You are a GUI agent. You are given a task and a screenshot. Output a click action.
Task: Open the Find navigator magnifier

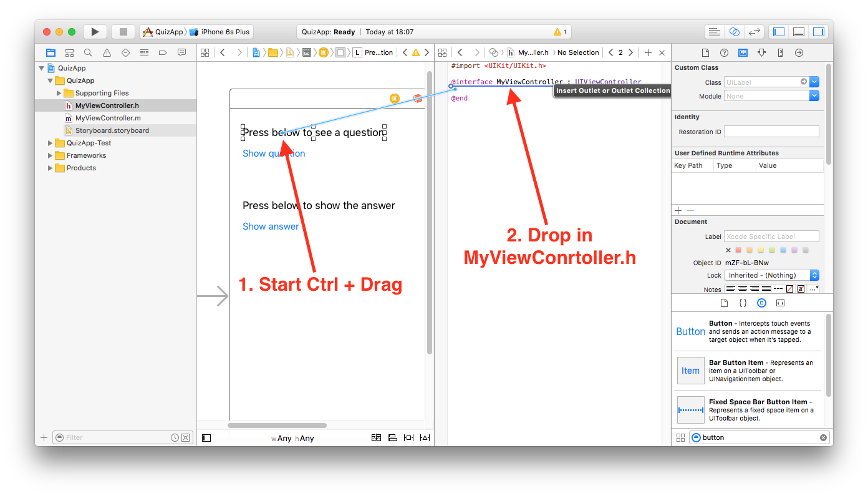pos(88,52)
